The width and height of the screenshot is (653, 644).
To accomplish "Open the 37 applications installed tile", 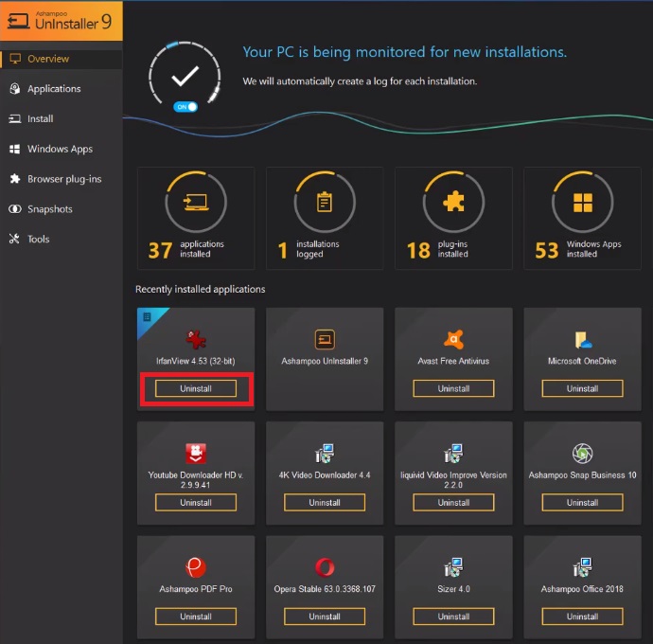I will coord(196,217).
